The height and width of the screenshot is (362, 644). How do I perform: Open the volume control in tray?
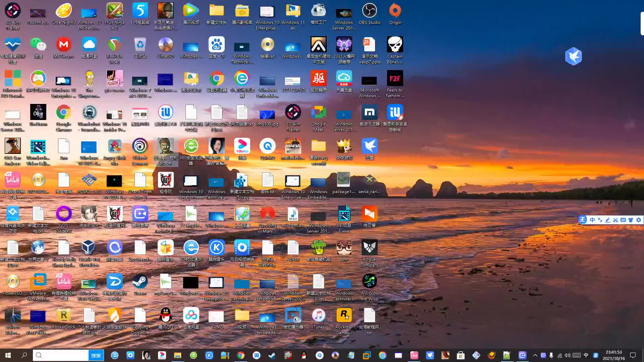pyautogui.click(x=567, y=355)
